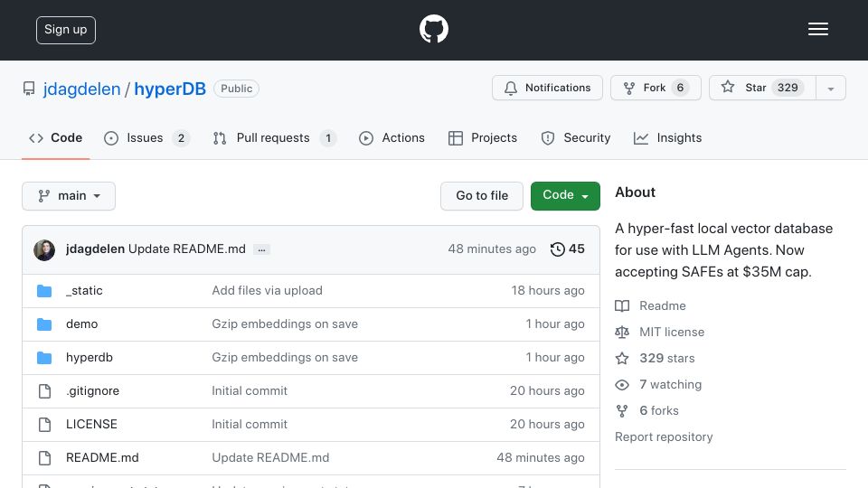The image size is (868, 488).
Task: Open the 6 forks link
Action: click(x=659, y=410)
